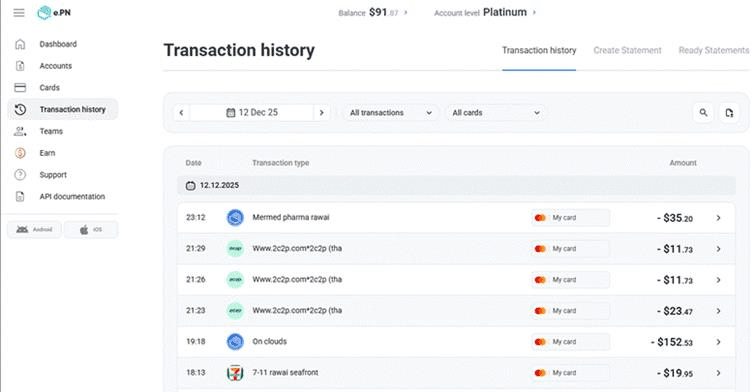
Task: Open the 21:29 Www.2c2p.com transaction
Action: (x=456, y=249)
